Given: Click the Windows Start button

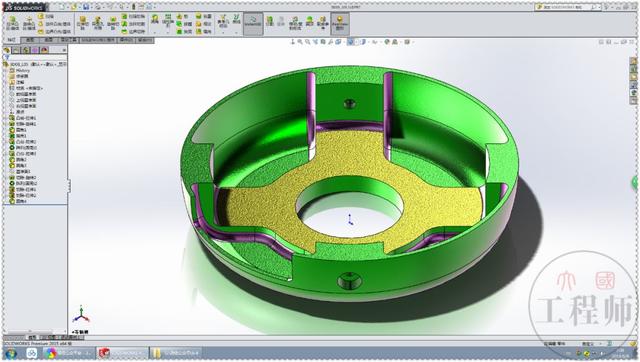Looking at the screenshot, I should (x=11, y=353).
